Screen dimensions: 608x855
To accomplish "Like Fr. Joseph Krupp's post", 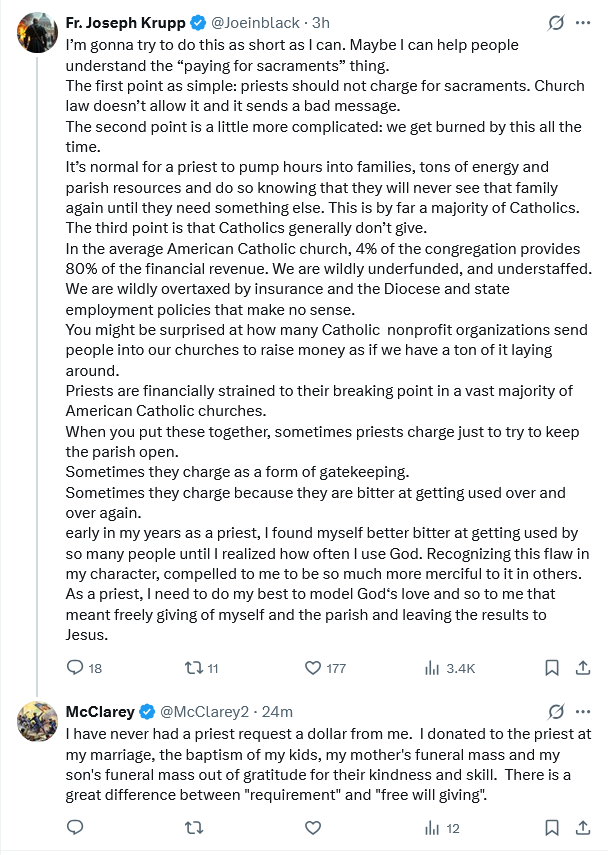I will pos(312,667).
